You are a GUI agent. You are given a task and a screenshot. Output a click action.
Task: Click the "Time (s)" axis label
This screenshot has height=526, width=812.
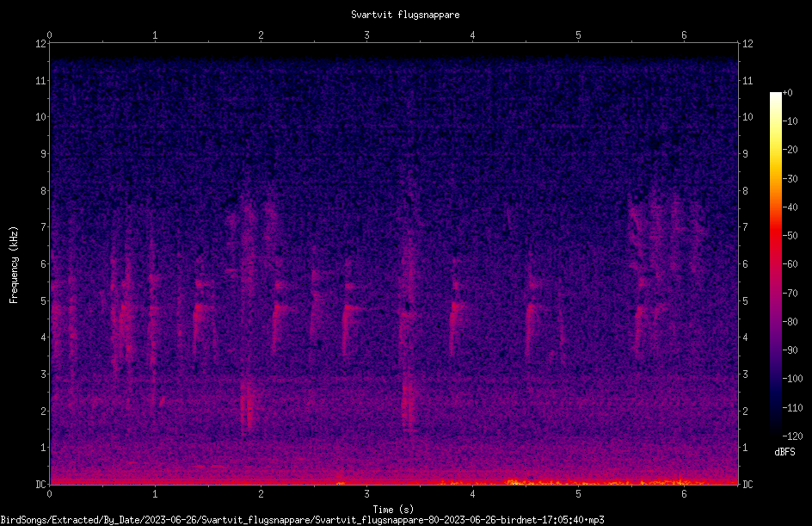(393, 510)
